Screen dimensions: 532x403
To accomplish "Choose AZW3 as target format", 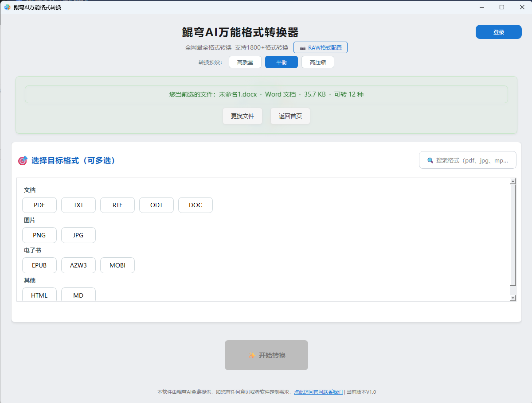I will 78,265.
